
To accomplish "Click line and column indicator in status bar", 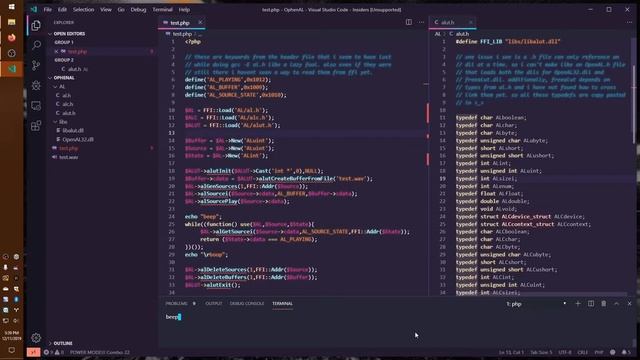I will (511, 352).
